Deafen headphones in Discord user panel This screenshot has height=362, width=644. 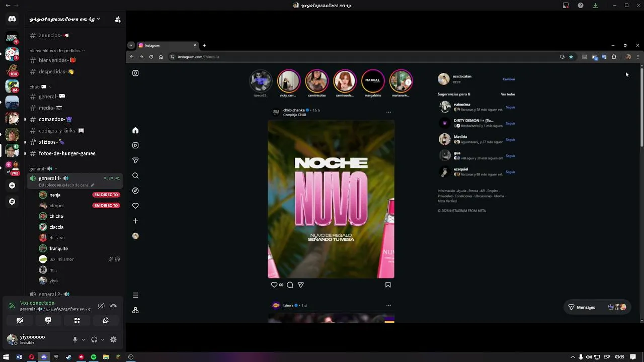[x=94, y=340]
